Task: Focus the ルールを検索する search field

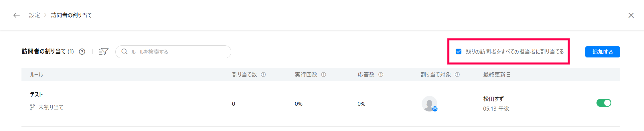Action: 177,52
